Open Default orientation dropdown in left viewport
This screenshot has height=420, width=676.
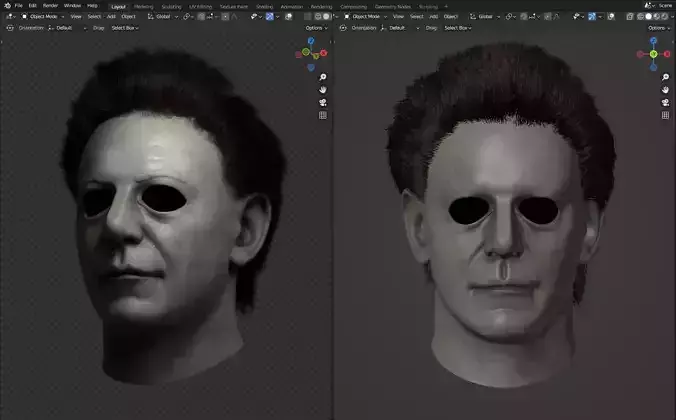67,28
